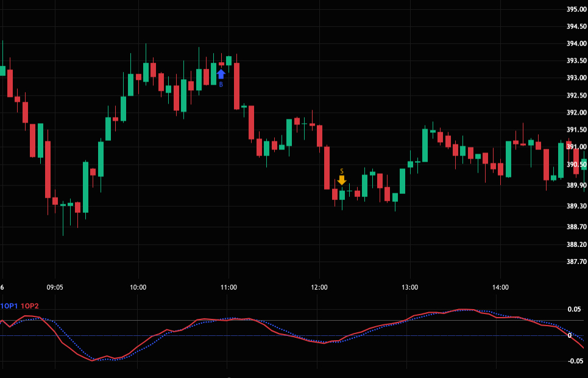Click the 14:00 time axis label
This screenshot has height=378, width=588.
(500, 287)
